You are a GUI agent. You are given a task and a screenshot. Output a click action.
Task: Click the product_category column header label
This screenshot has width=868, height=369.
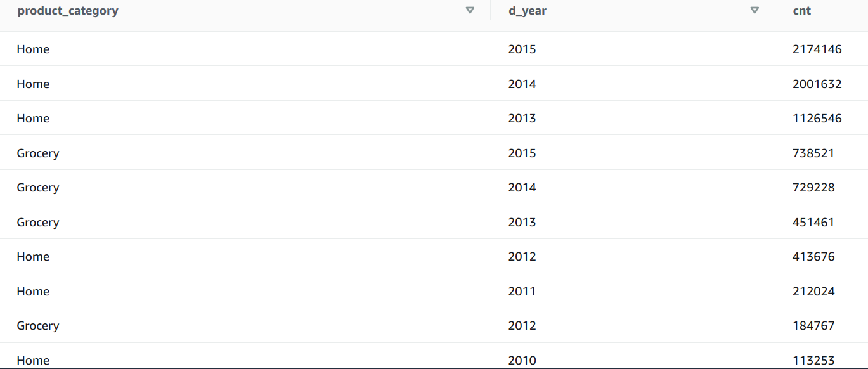tap(68, 11)
